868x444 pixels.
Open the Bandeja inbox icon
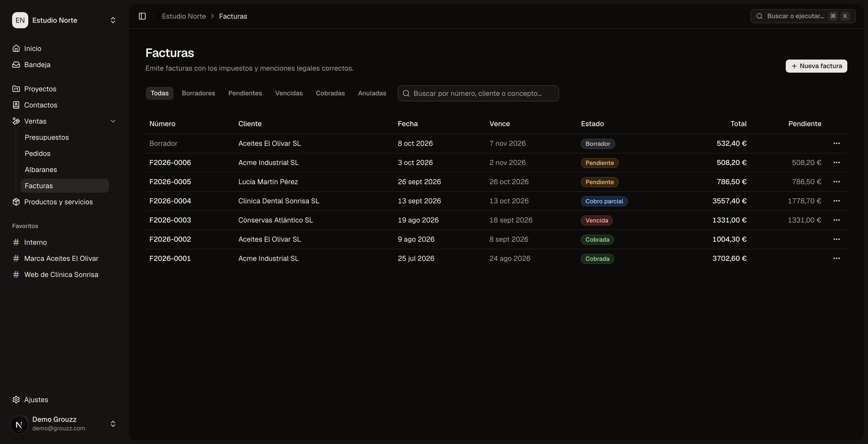tap(16, 65)
